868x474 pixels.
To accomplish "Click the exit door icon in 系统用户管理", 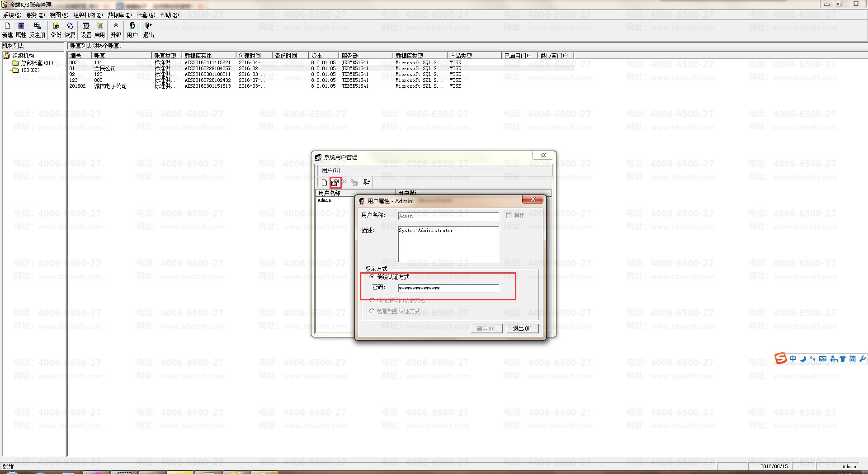I will (367, 182).
